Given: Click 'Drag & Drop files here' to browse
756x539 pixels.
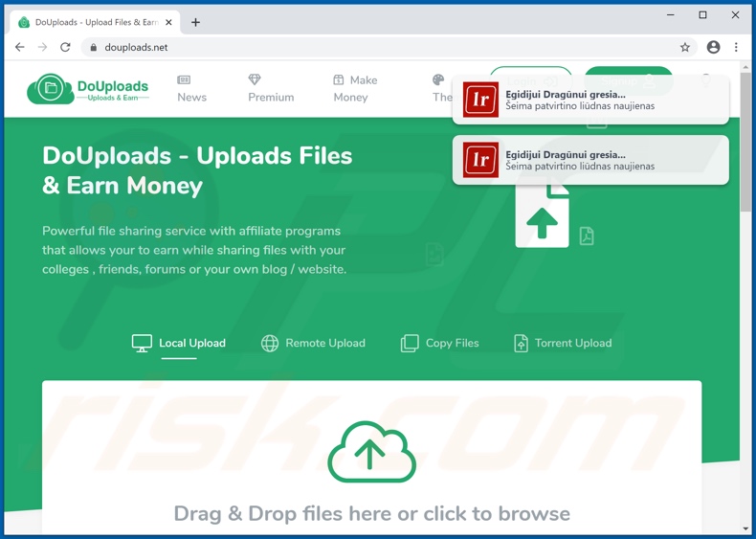Looking at the screenshot, I should [371, 514].
